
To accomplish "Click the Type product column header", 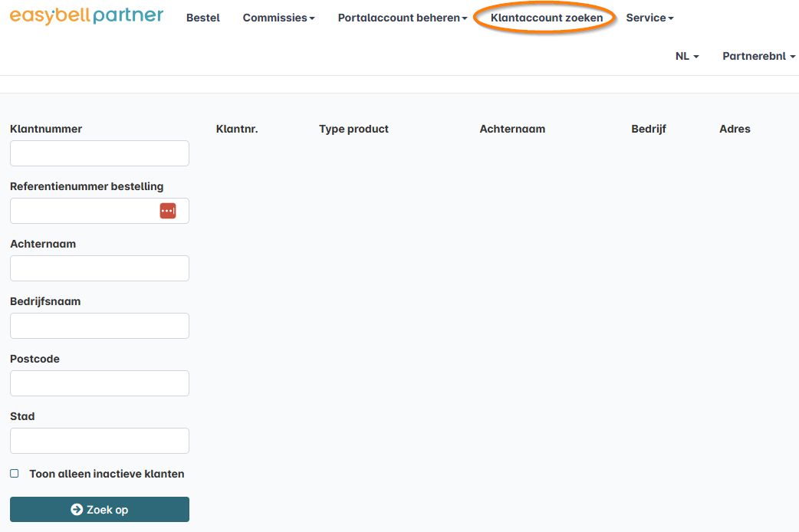I will coord(353,129).
